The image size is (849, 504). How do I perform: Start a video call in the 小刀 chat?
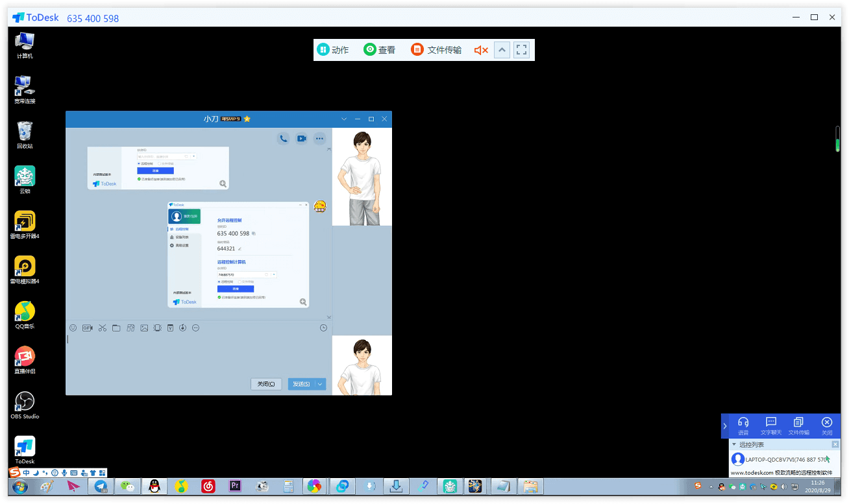point(301,138)
